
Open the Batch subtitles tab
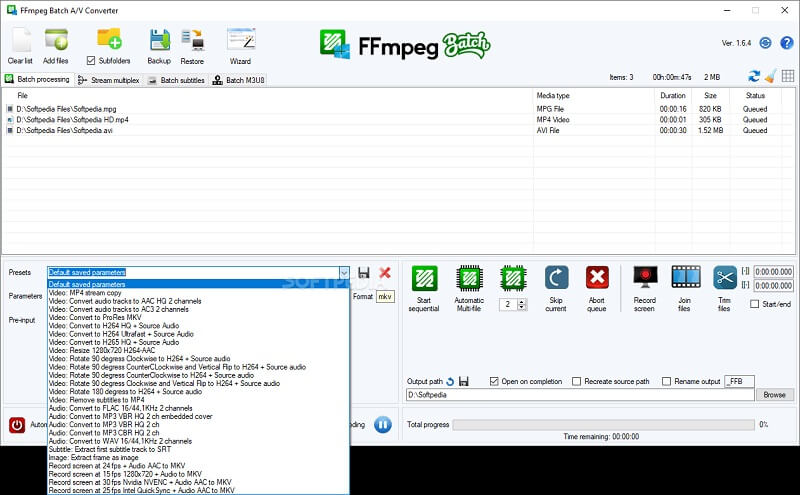pos(176,80)
